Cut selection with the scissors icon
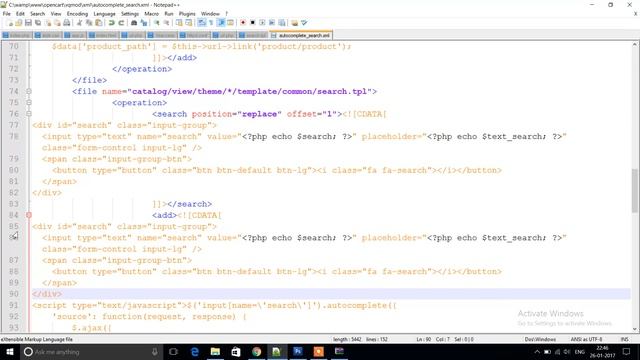Image resolution: width=640 pixels, height=360 pixels. pos(79,23)
